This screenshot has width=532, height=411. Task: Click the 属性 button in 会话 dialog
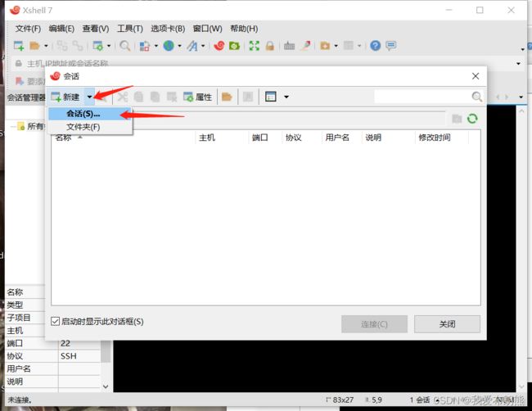(x=197, y=97)
